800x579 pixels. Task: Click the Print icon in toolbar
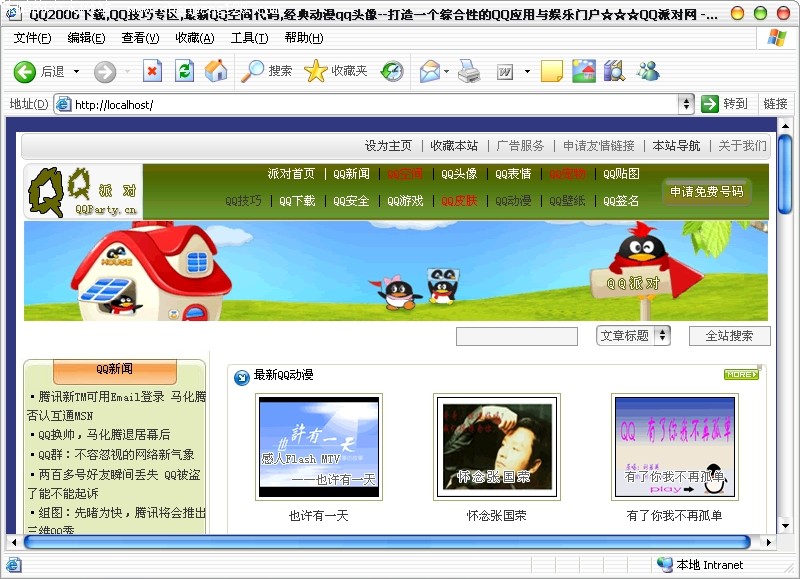[469, 71]
